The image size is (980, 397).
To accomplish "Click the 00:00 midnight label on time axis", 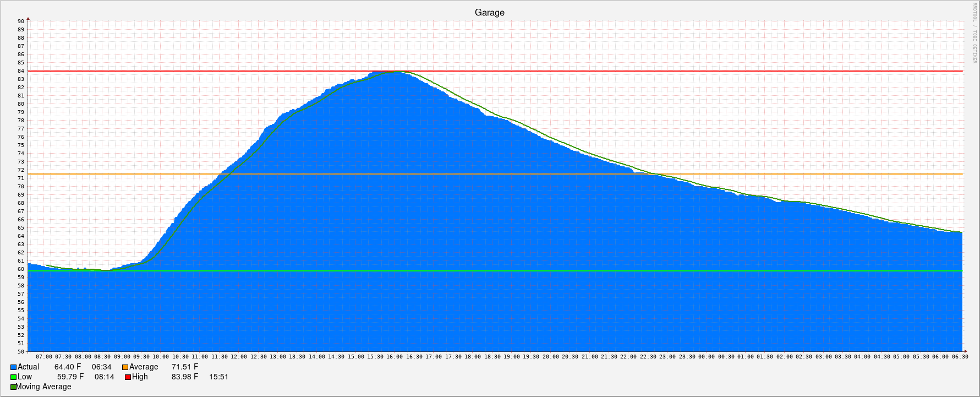I will (x=707, y=357).
